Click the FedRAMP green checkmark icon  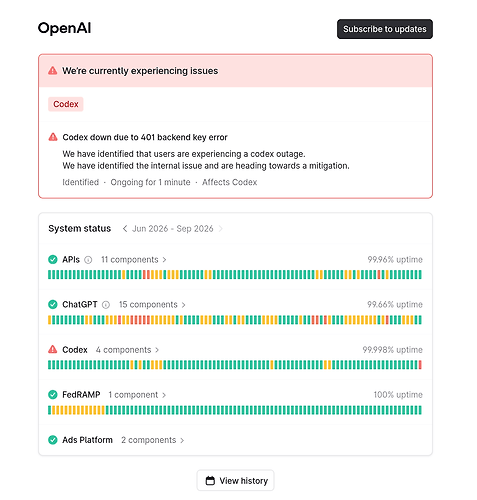tap(53, 395)
